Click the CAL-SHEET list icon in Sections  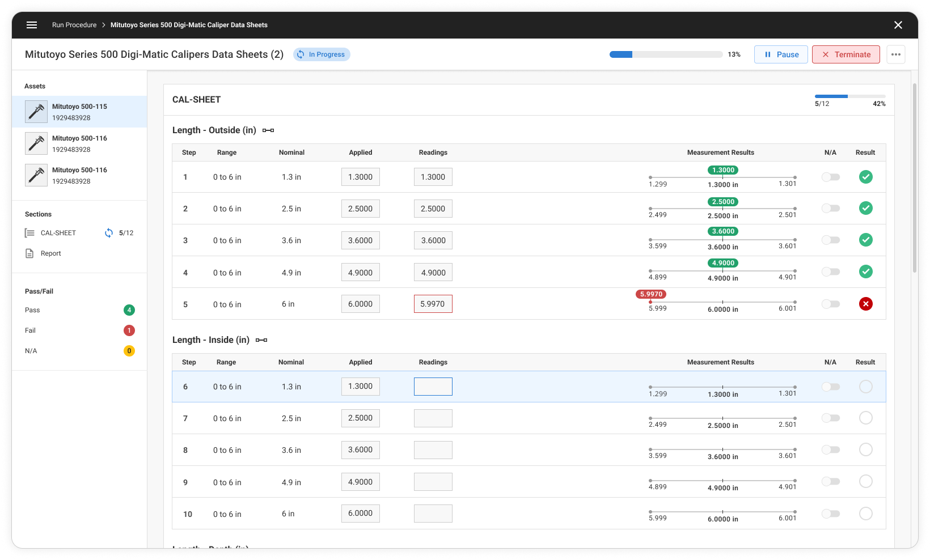tap(29, 233)
